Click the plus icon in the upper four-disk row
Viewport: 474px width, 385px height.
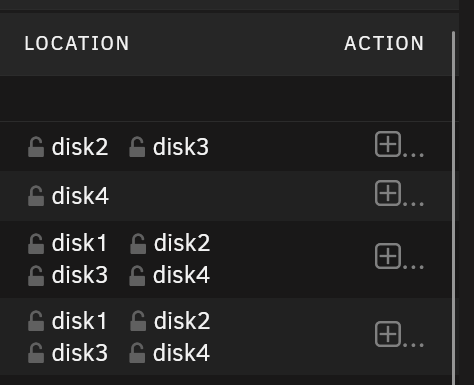(x=388, y=256)
